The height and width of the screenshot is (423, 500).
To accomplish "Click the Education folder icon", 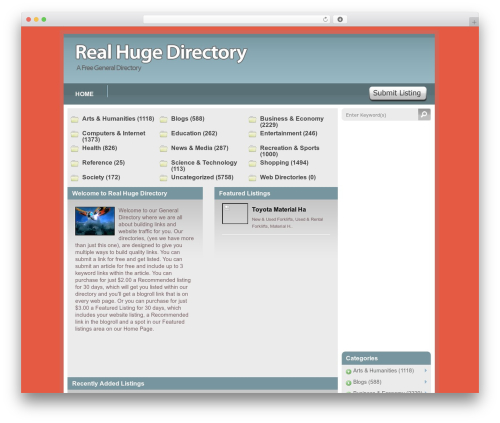I will (163, 134).
